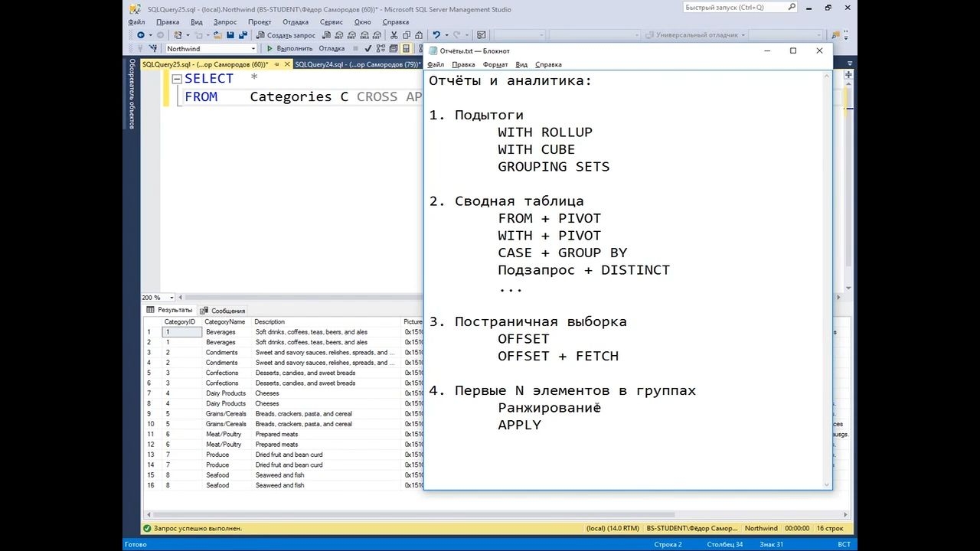The width and height of the screenshot is (980, 551).
Task: Click the Display Estimated Execution Plan icon
Action: [x=381, y=49]
